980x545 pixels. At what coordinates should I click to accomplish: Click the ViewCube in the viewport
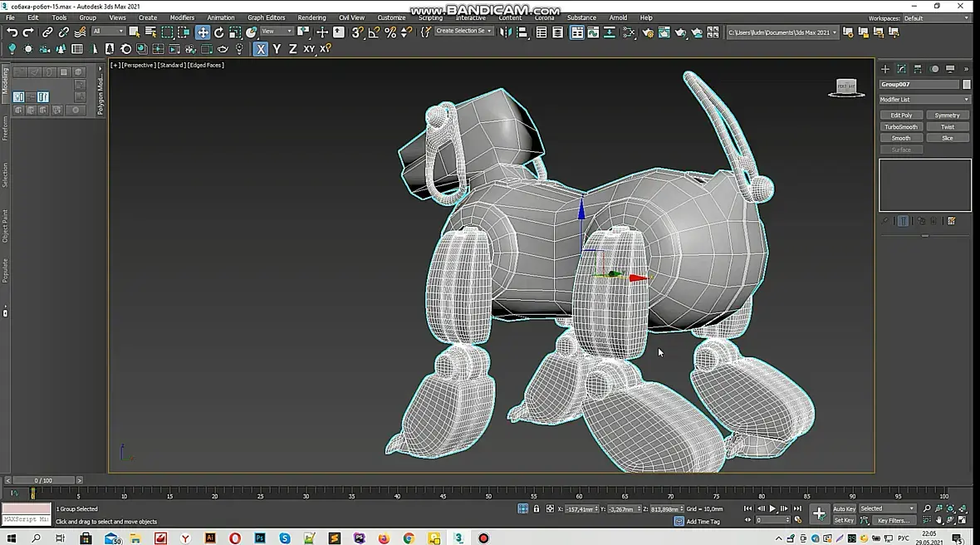click(x=846, y=87)
